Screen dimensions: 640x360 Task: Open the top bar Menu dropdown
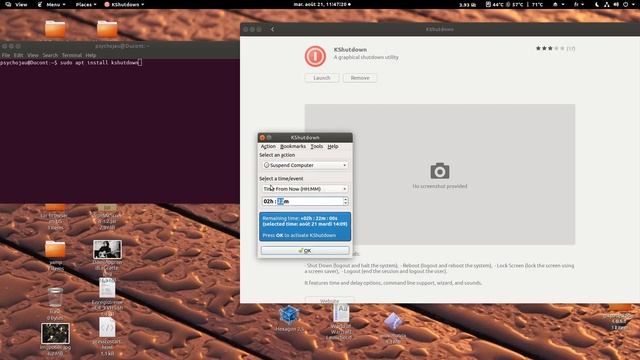tap(52, 4)
